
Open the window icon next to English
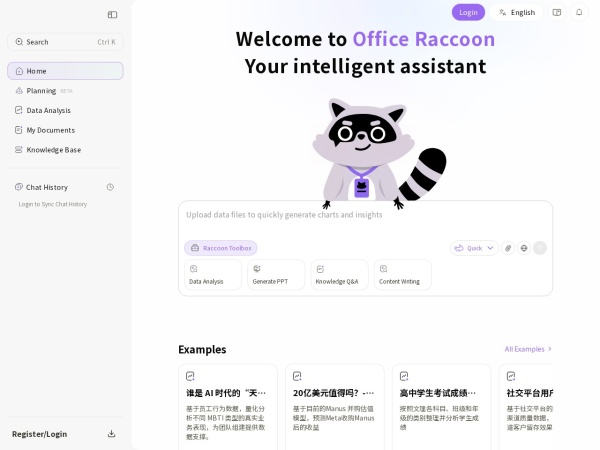tap(557, 12)
